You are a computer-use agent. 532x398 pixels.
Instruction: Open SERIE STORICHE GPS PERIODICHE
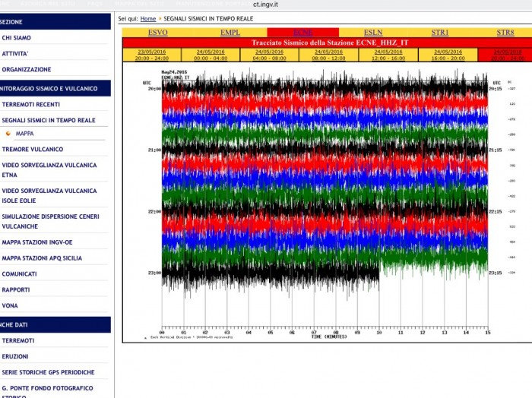(x=48, y=372)
